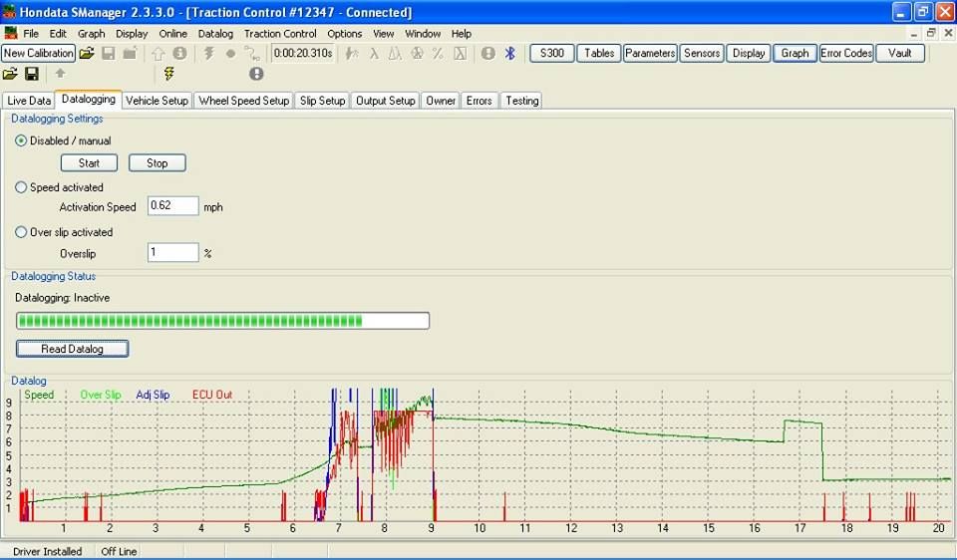Click the New Calibration button

[39, 53]
